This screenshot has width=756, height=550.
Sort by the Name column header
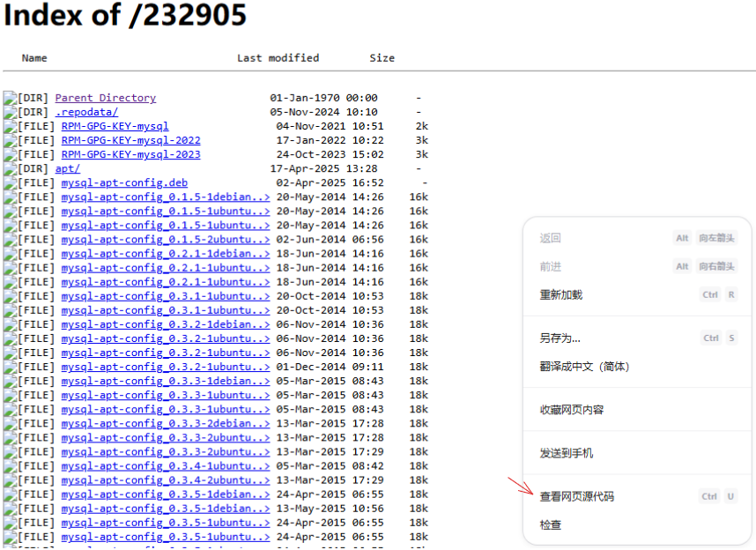point(34,58)
